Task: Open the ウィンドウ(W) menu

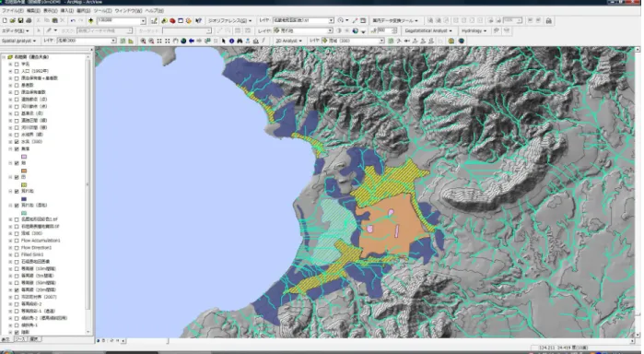Action: pyautogui.click(x=128, y=11)
